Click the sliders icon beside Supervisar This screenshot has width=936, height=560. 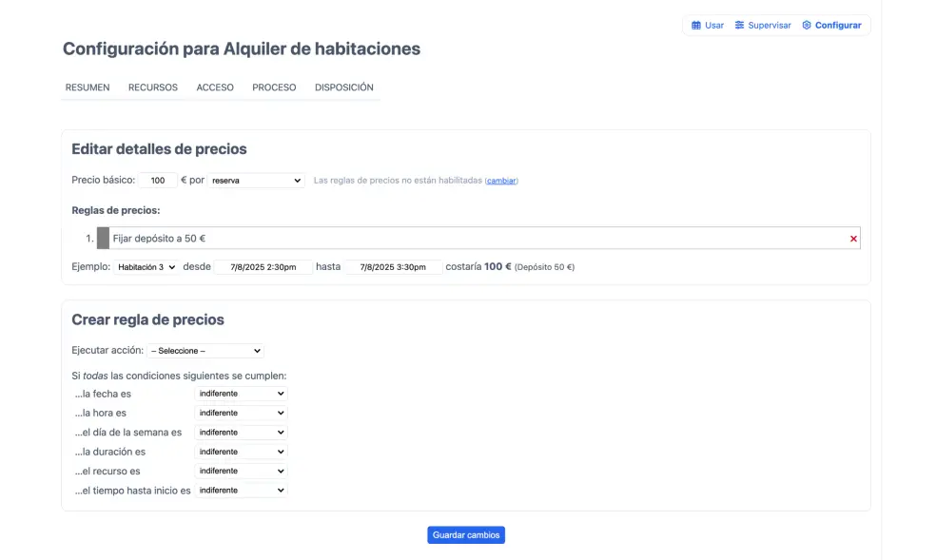point(739,26)
